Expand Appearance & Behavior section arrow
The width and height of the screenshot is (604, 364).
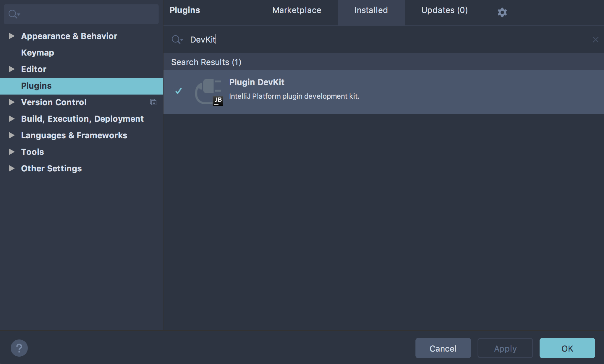[12, 36]
